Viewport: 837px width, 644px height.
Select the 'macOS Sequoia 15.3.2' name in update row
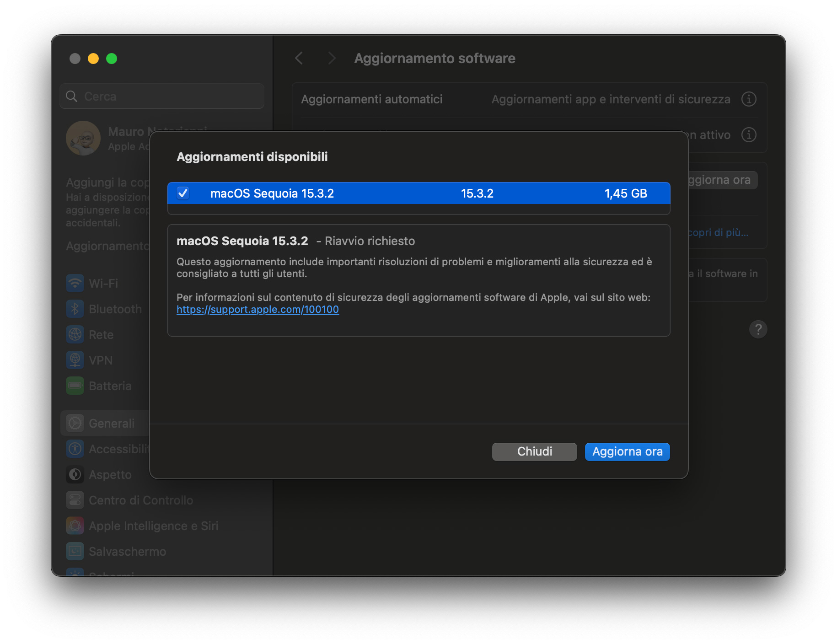[272, 193]
